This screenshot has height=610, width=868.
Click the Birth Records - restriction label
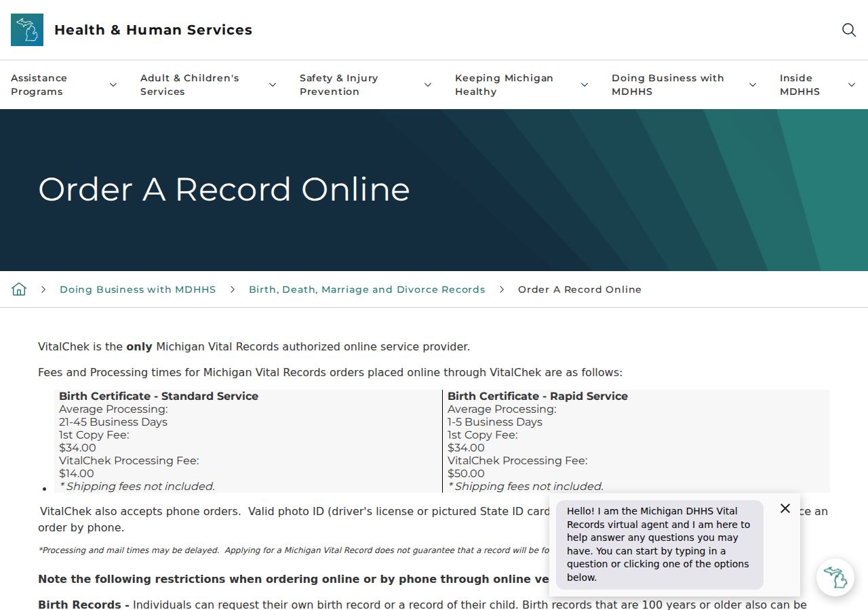coord(83,605)
